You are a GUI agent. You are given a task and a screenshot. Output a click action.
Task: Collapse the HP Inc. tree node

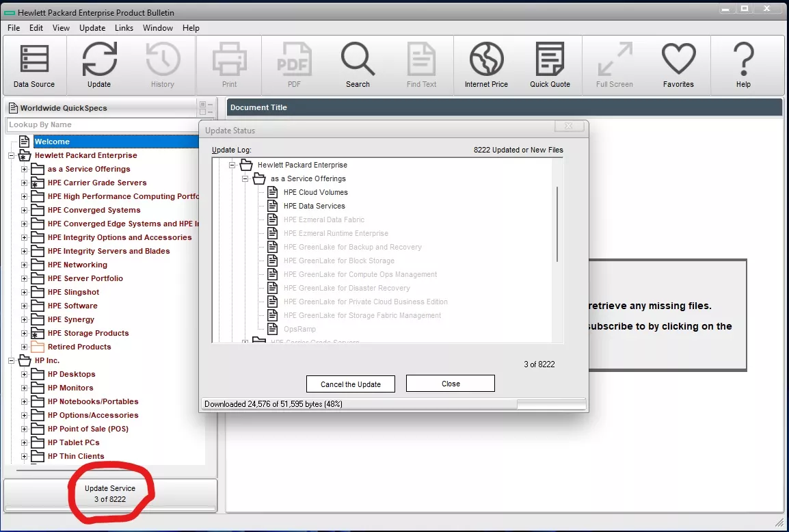click(x=11, y=360)
